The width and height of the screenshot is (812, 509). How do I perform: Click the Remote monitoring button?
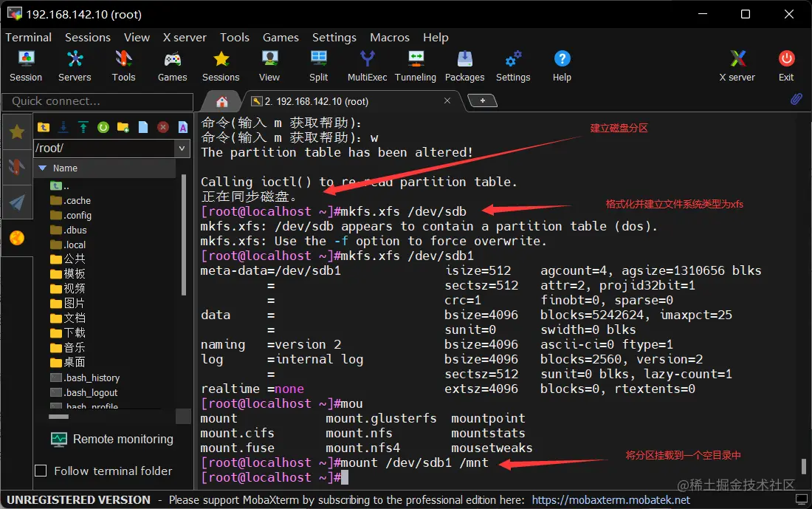(x=112, y=439)
